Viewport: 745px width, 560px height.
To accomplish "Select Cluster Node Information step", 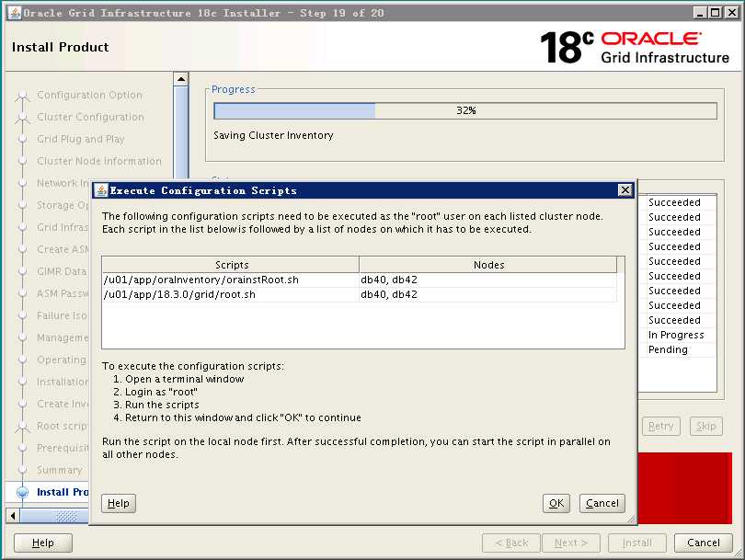I will (99, 161).
